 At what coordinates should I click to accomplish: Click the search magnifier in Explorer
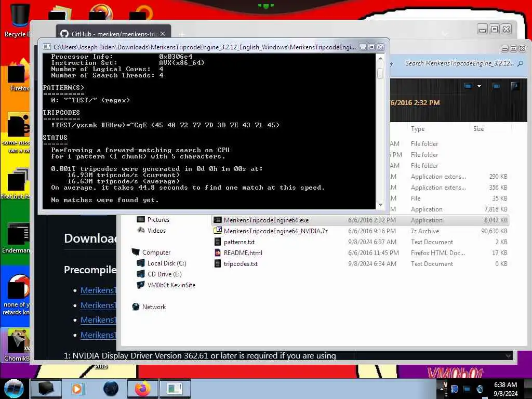point(521,63)
